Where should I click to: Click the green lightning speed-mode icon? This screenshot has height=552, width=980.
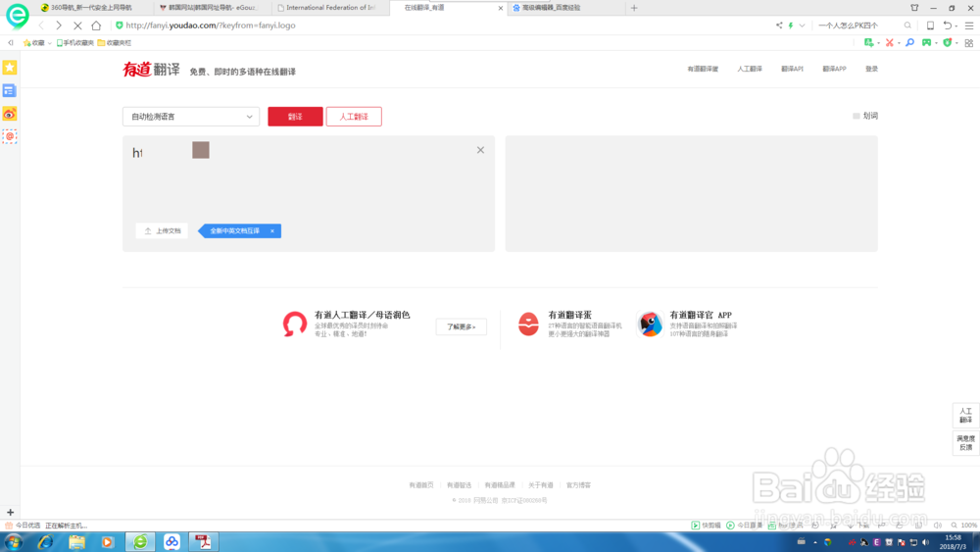791,25
